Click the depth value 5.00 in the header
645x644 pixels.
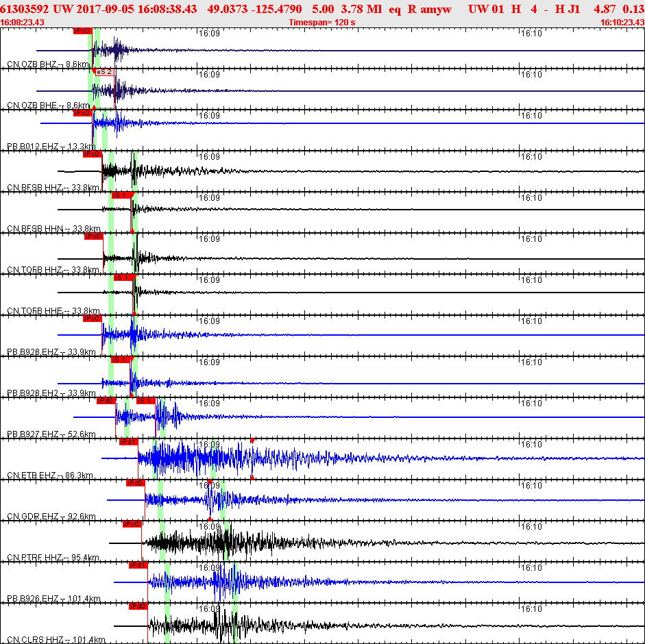click(x=323, y=9)
